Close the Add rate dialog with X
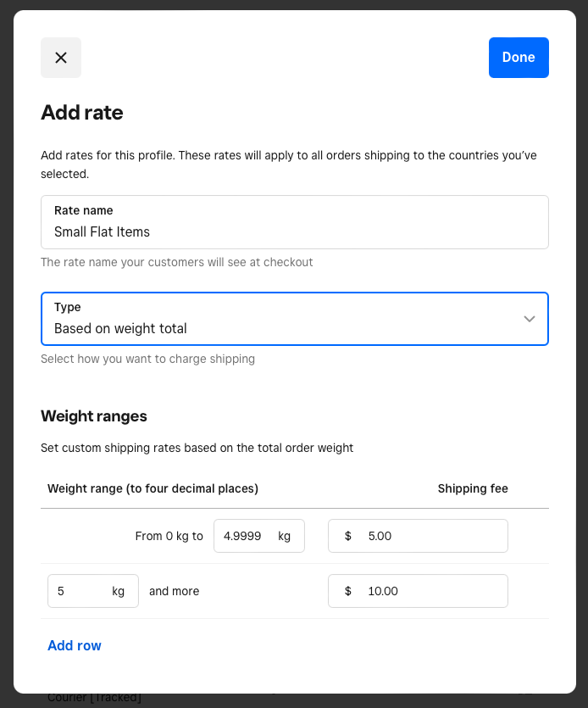 tap(61, 58)
